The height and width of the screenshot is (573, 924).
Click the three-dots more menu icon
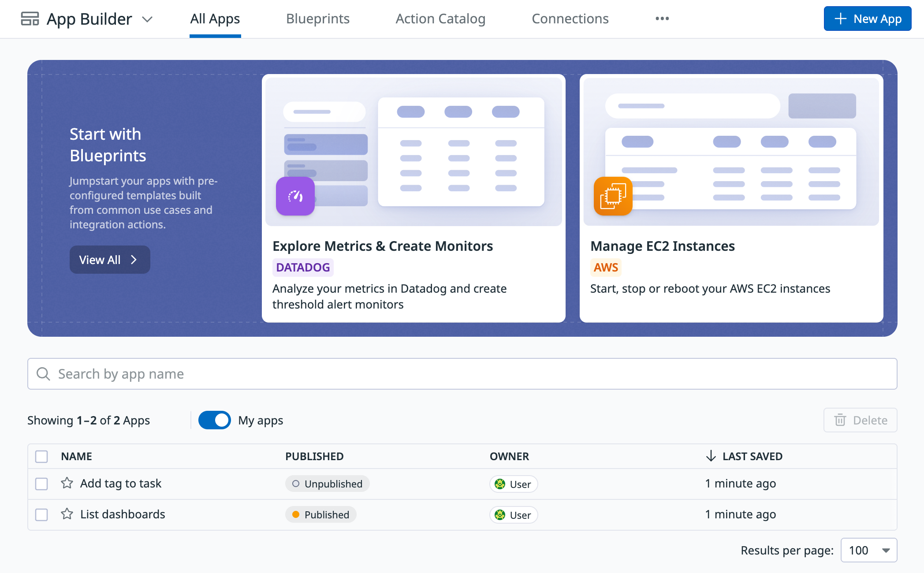click(x=662, y=19)
